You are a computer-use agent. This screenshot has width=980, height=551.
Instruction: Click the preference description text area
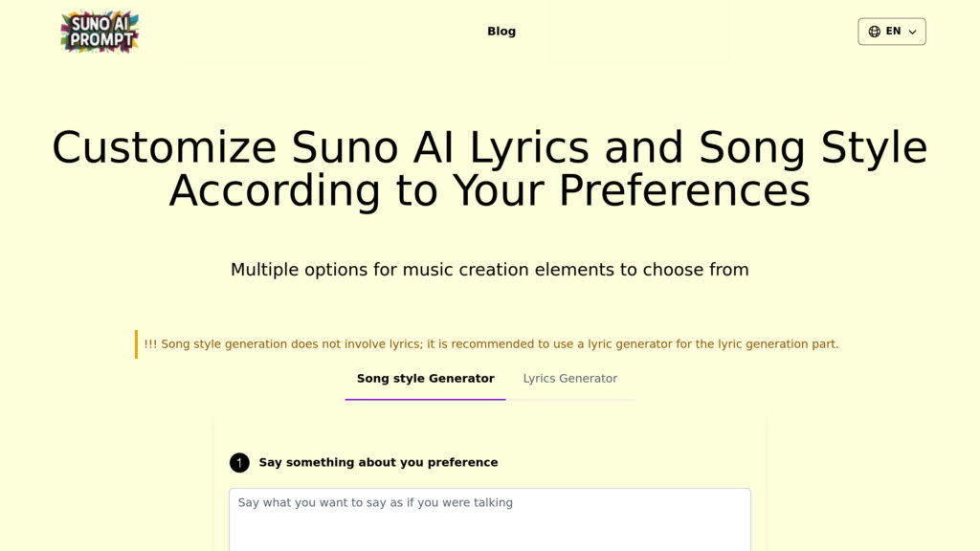(490, 517)
